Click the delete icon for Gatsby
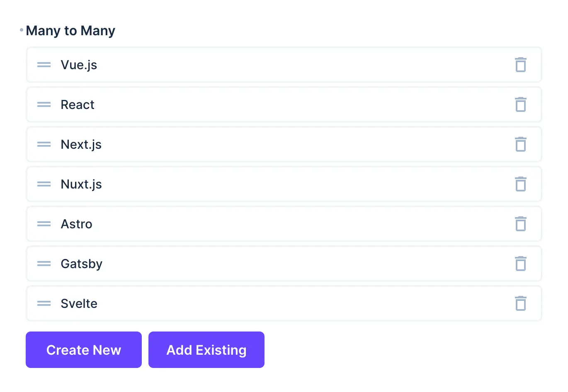 tap(521, 264)
